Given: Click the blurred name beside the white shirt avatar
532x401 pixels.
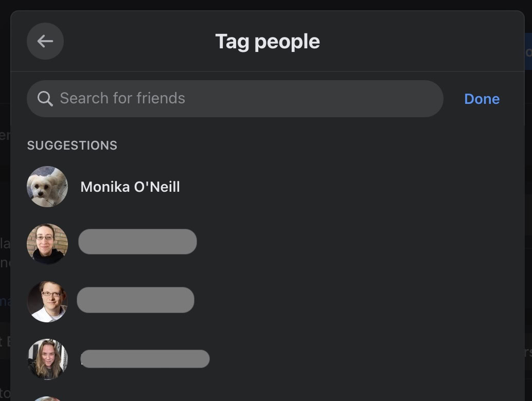Looking at the screenshot, I should 135,300.
